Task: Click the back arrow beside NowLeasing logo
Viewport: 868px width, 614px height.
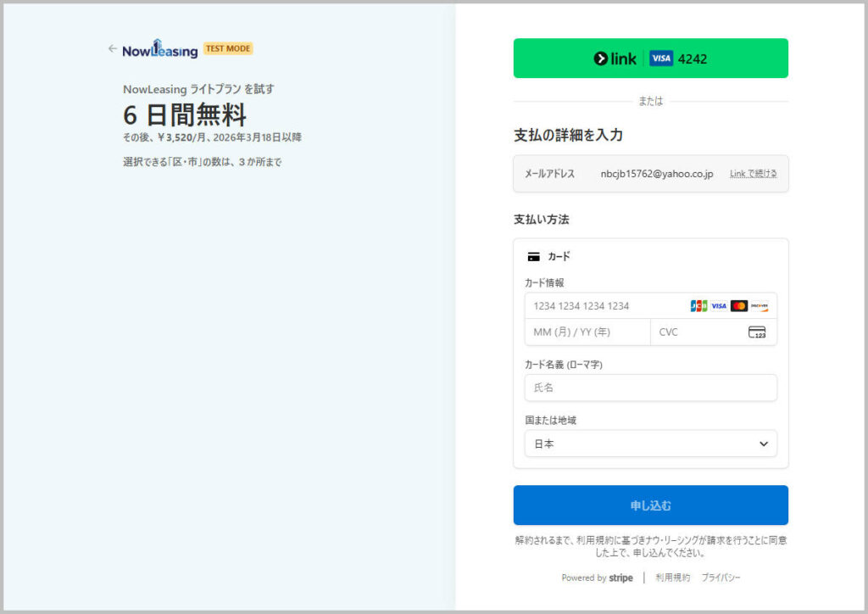Action: tap(112, 48)
